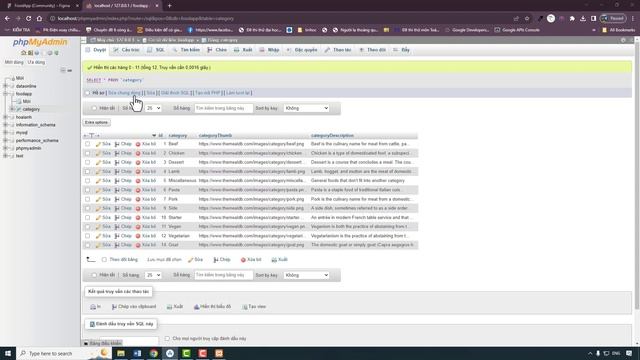Expand the hoalanh database node
The height and width of the screenshot is (360, 640).
(5, 117)
